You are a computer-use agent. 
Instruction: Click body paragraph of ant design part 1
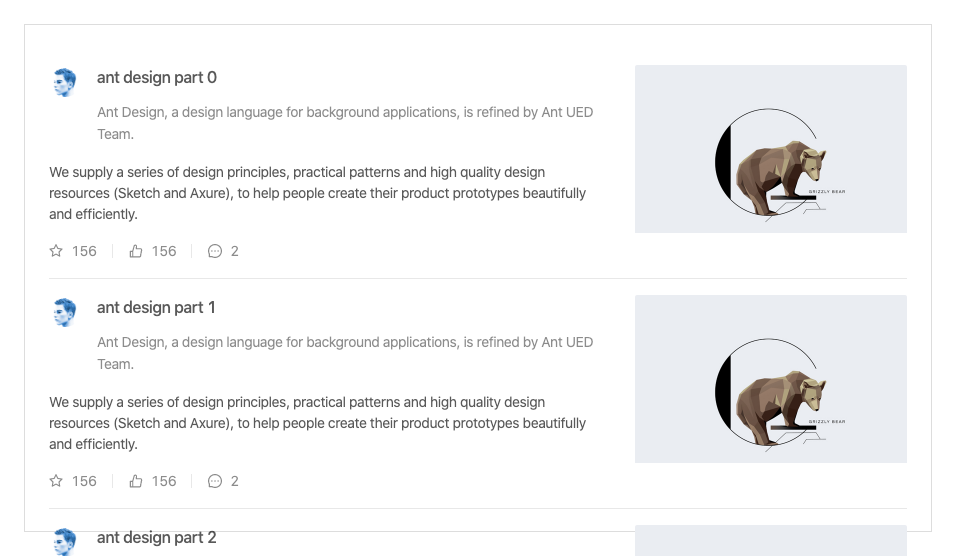tap(317, 423)
